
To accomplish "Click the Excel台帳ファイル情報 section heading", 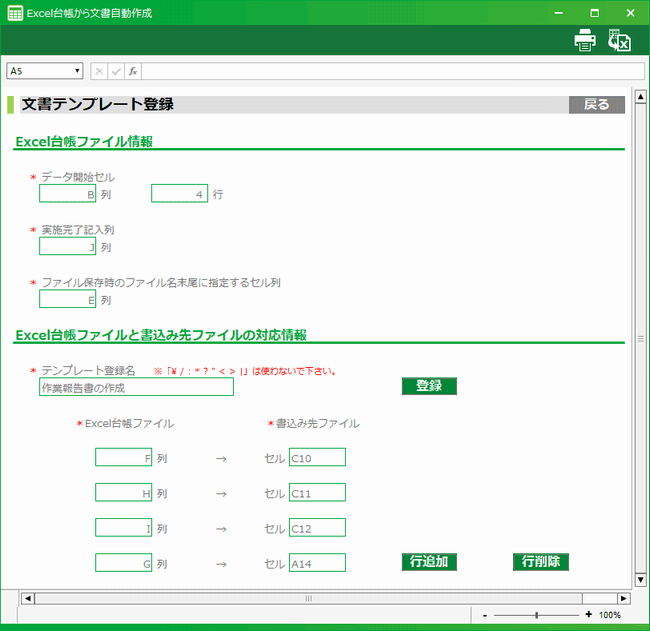I will click(84, 142).
